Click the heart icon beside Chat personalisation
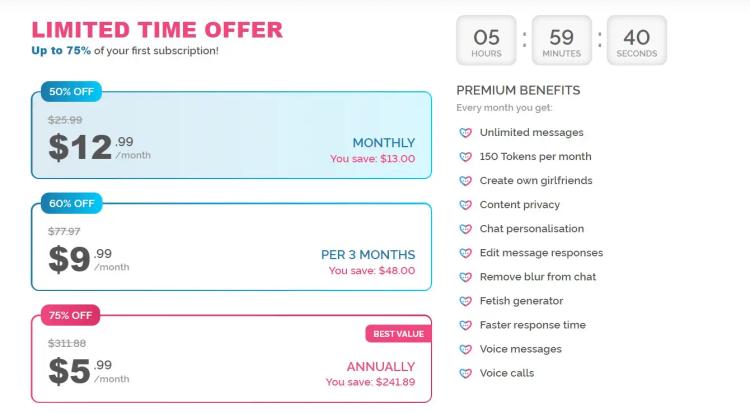 pyautogui.click(x=465, y=229)
